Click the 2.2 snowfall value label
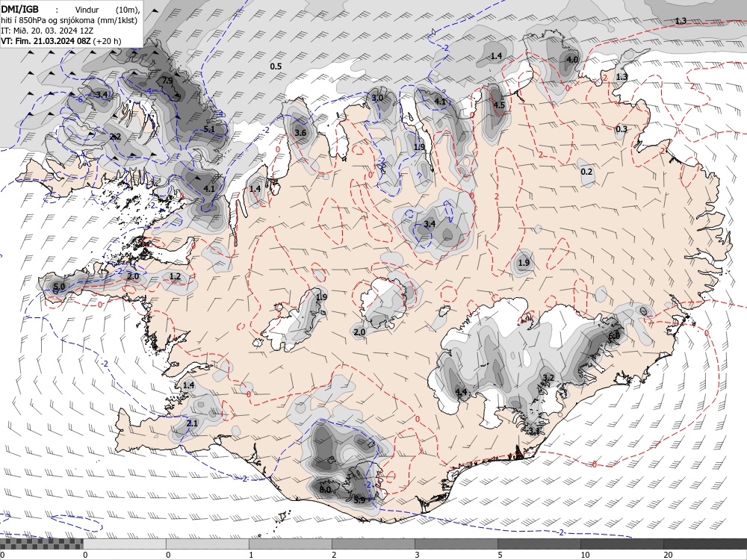Image resolution: width=747 pixels, height=560 pixels. click(115, 137)
